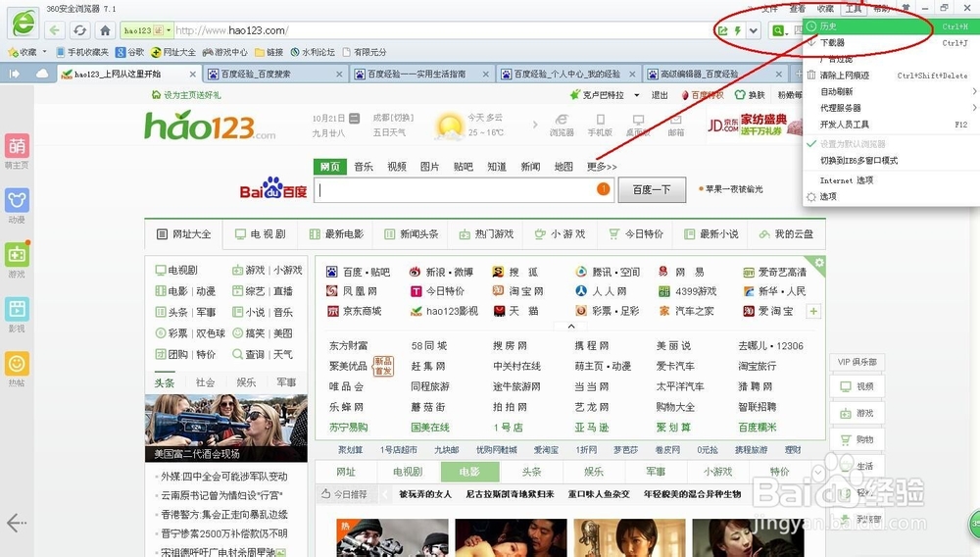Select 下载器 from the tools menu
Screen dimensions: 980x557
point(891,42)
